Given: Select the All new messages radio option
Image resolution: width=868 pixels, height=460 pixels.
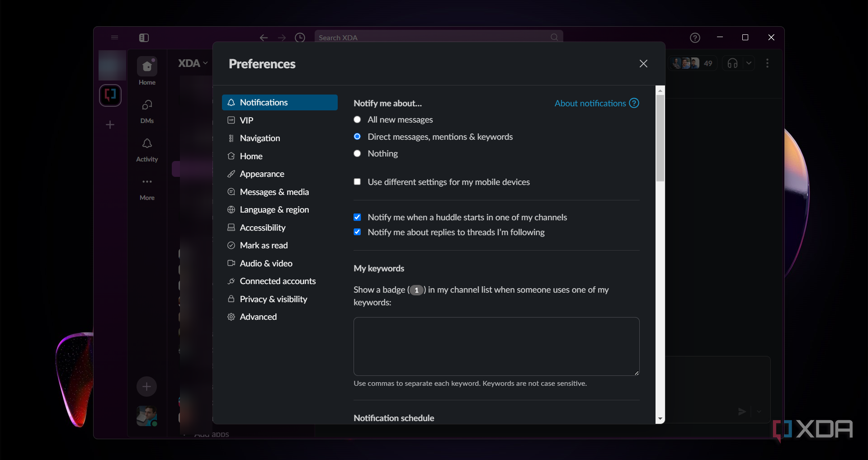Looking at the screenshot, I should (357, 119).
